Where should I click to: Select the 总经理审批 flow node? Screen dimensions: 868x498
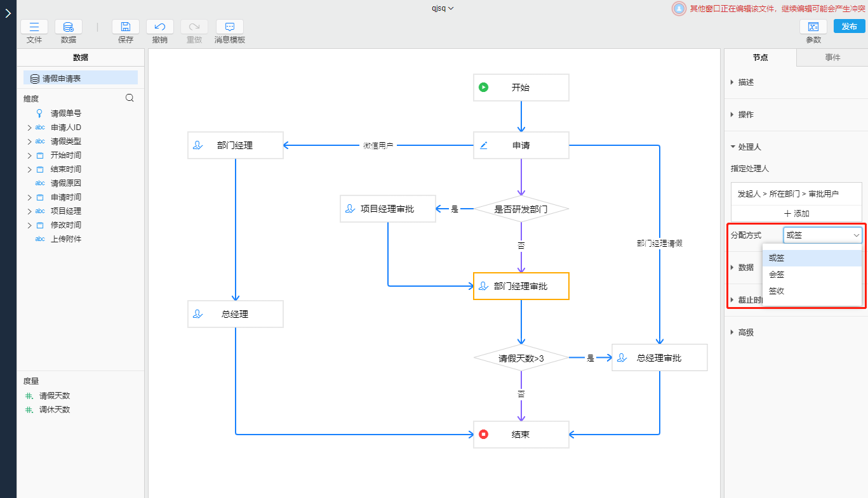click(x=659, y=358)
